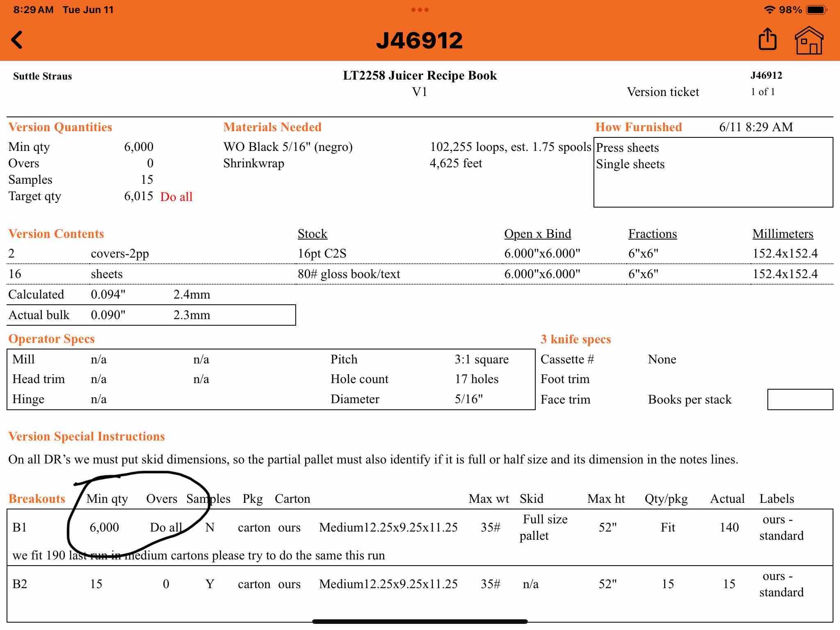
Task: Open the share sheet icon
Action: click(x=767, y=40)
